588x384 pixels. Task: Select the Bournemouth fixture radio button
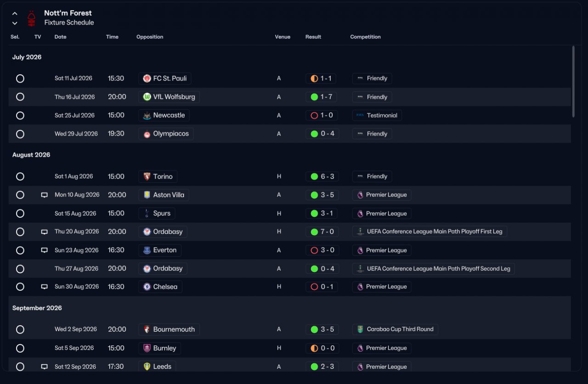coord(20,329)
